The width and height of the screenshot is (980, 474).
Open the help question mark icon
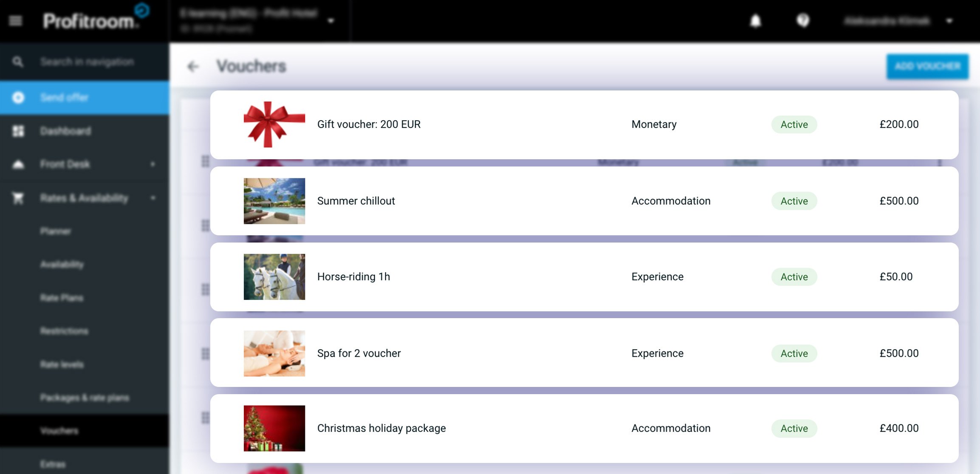click(802, 20)
